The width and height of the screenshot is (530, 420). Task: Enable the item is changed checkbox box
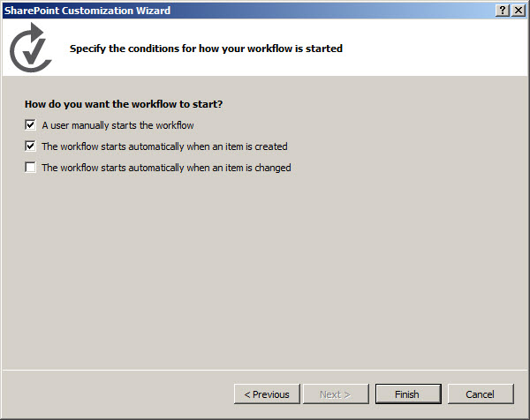pyautogui.click(x=30, y=167)
